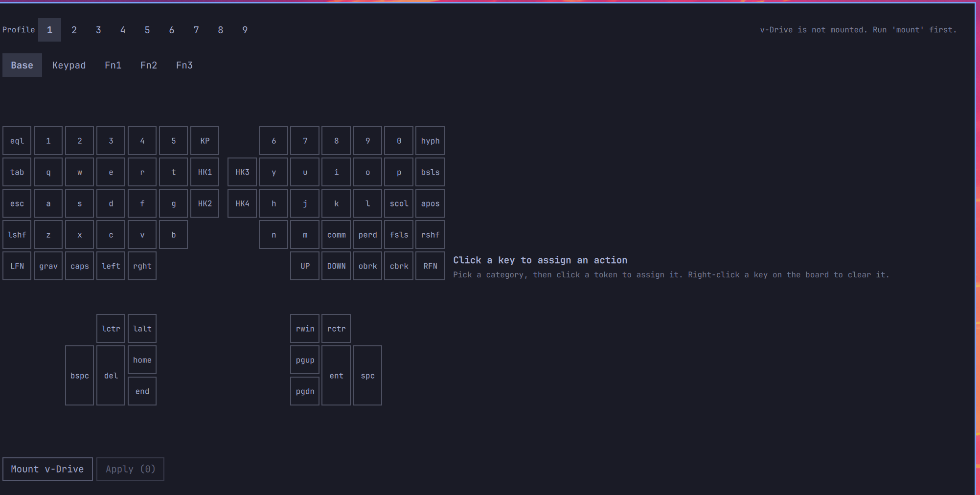The height and width of the screenshot is (495, 980).
Task: Click the apos key
Action: (430, 203)
